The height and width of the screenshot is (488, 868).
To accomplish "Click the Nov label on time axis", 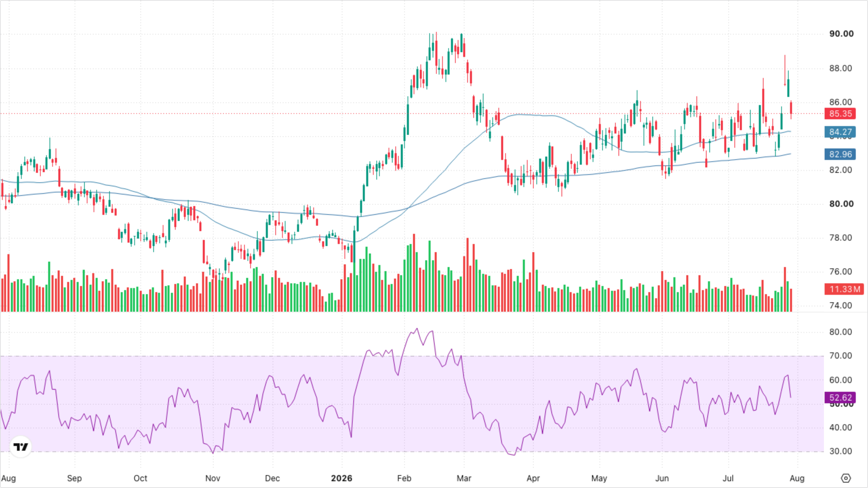I will 213,478.
